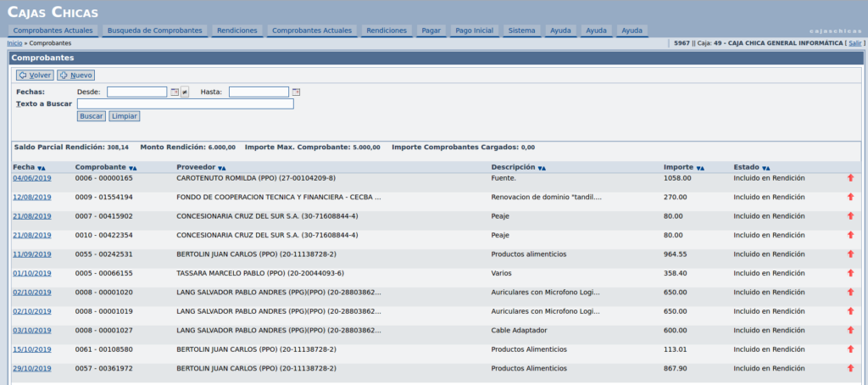
Task: Click red arrow for Cable Adaptador row
Action: click(x=850, y=330)
